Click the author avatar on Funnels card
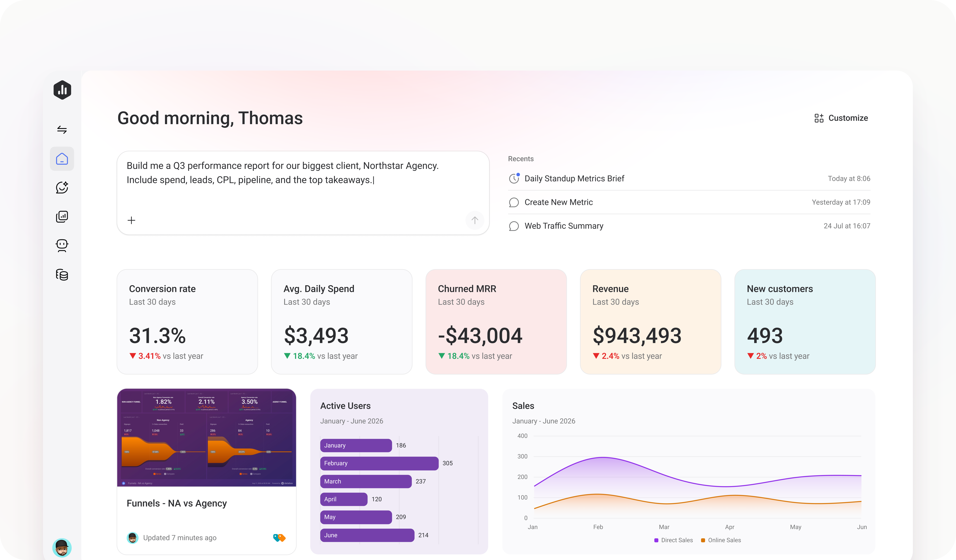 tap(132, 538)
